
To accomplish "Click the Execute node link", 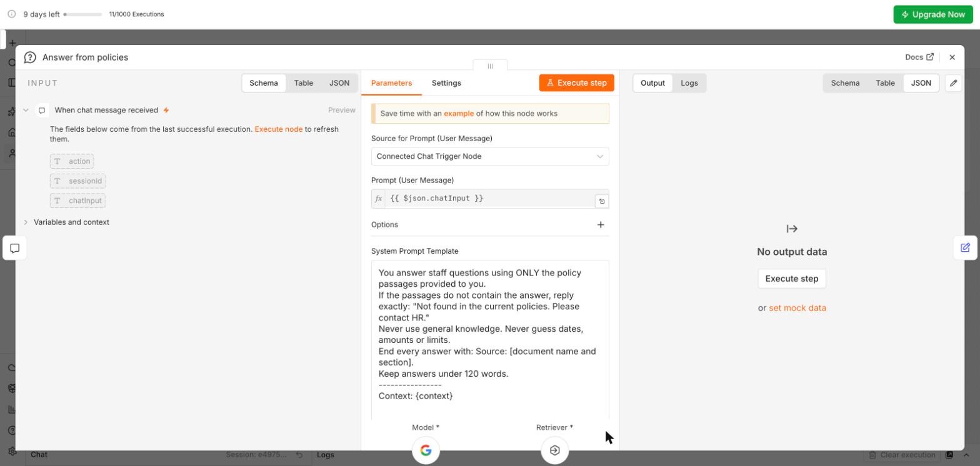I will 279,129.
